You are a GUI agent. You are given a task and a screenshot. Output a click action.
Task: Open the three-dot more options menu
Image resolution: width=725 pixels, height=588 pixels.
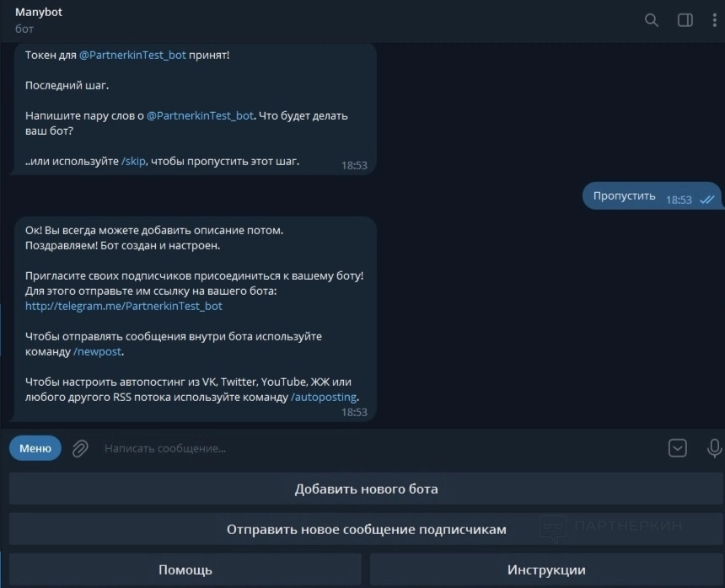[x=714, y=20]
